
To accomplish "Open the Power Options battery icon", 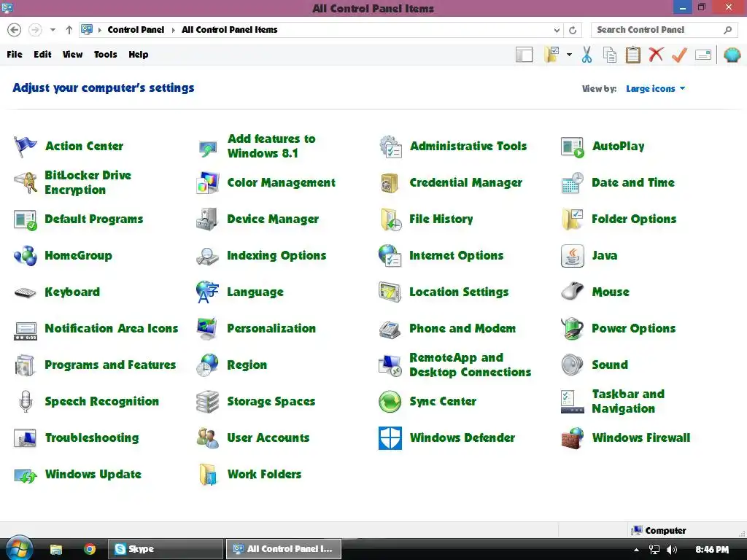I will pos(572,329).
